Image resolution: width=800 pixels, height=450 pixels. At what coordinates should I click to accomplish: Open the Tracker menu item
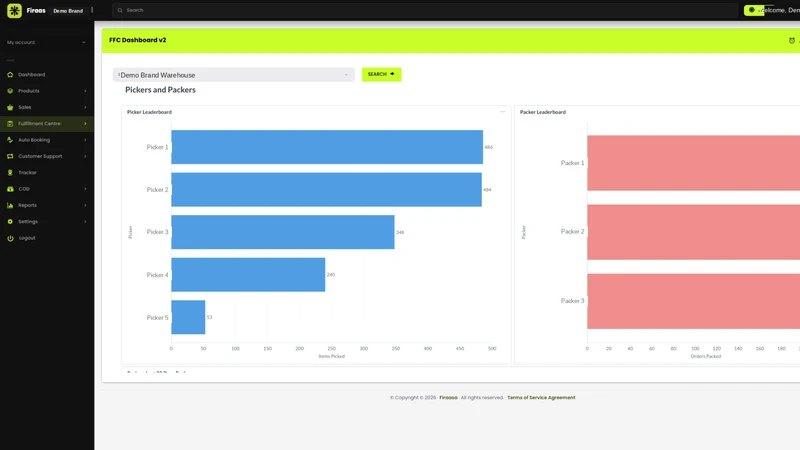[x=47, y=172]
